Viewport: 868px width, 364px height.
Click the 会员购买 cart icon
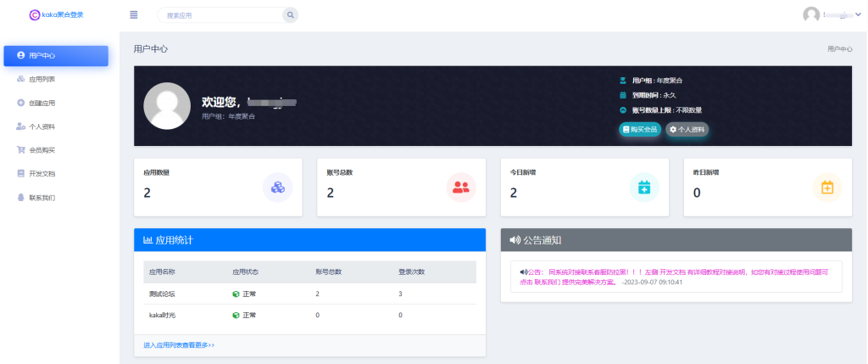20,150
